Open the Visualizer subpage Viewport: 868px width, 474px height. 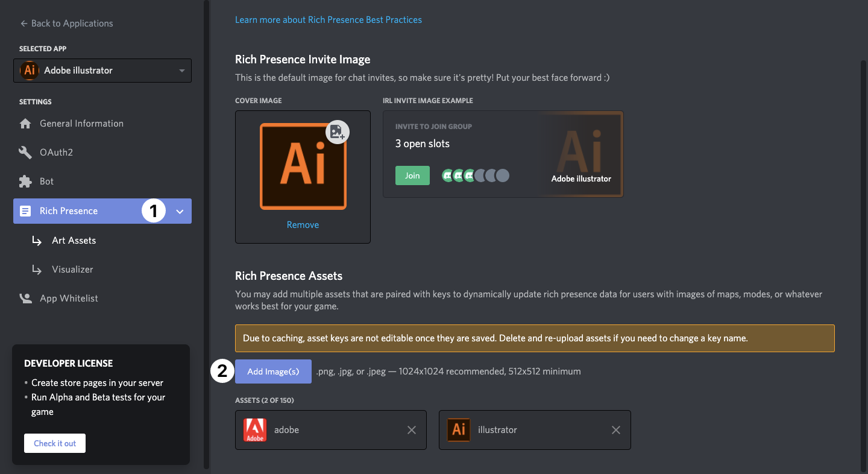coord(72,270)
